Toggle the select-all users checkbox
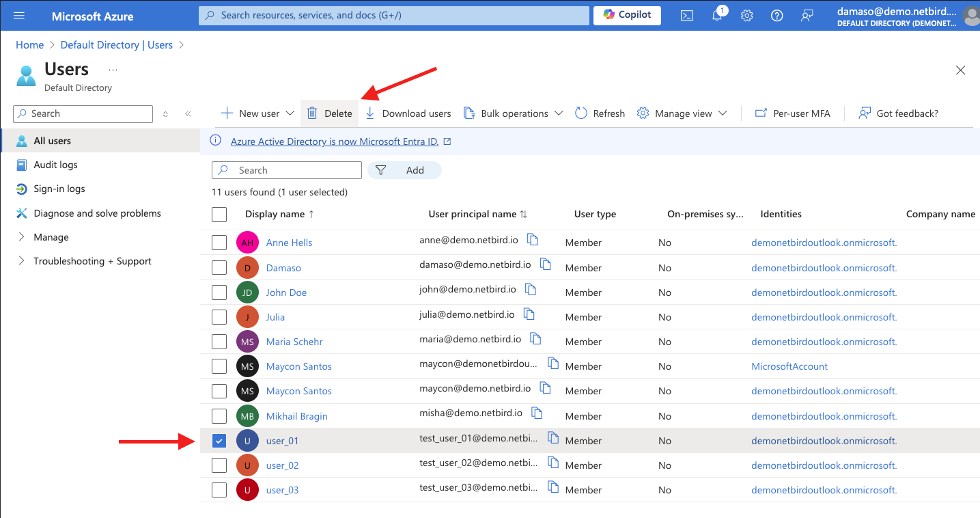Viewport: 980px width, 518px height. click(x=219, y=215)
